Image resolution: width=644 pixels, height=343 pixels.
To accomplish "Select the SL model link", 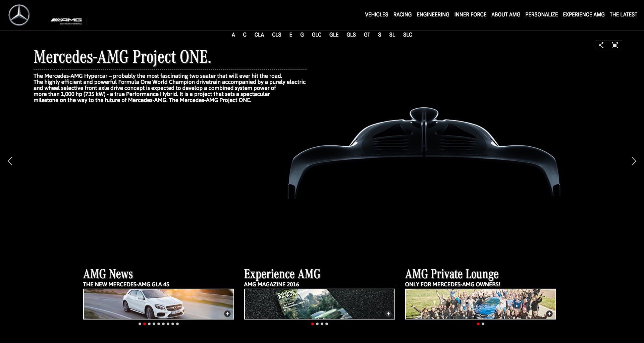I will point(392,35).
